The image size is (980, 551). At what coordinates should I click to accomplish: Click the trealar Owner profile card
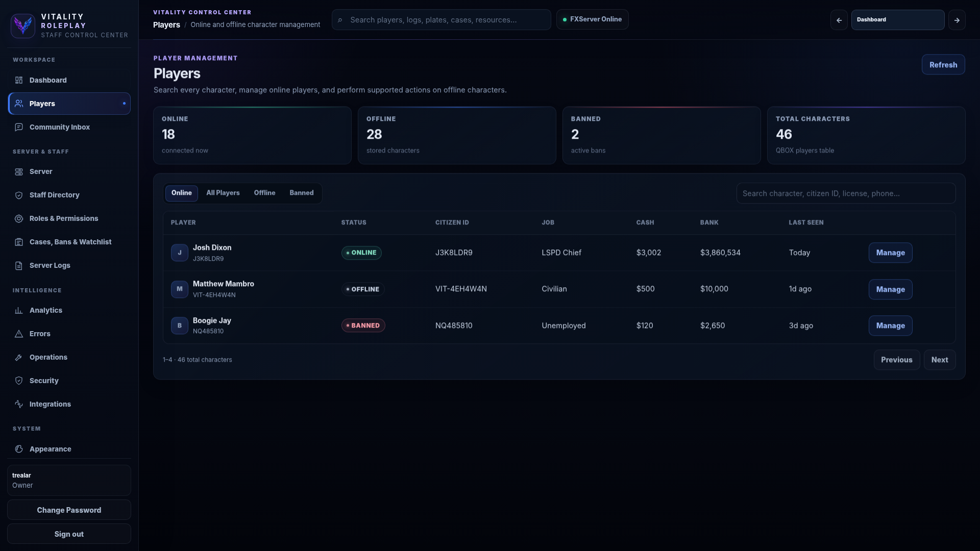tap(69, 480)
